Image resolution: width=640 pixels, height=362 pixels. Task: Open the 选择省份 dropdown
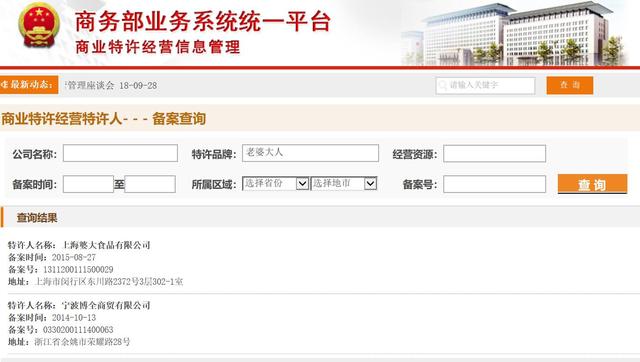pos(276,184)
